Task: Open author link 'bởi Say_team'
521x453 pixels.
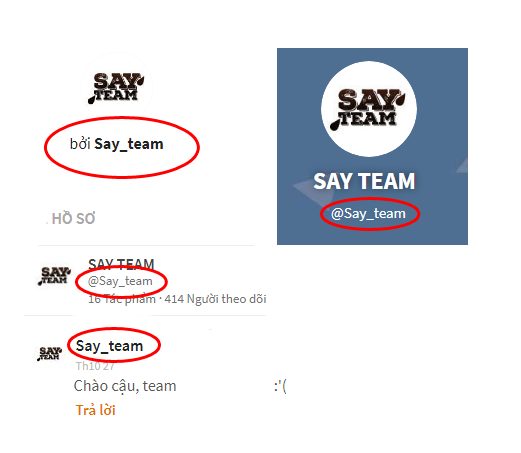Action: [116, 144]
